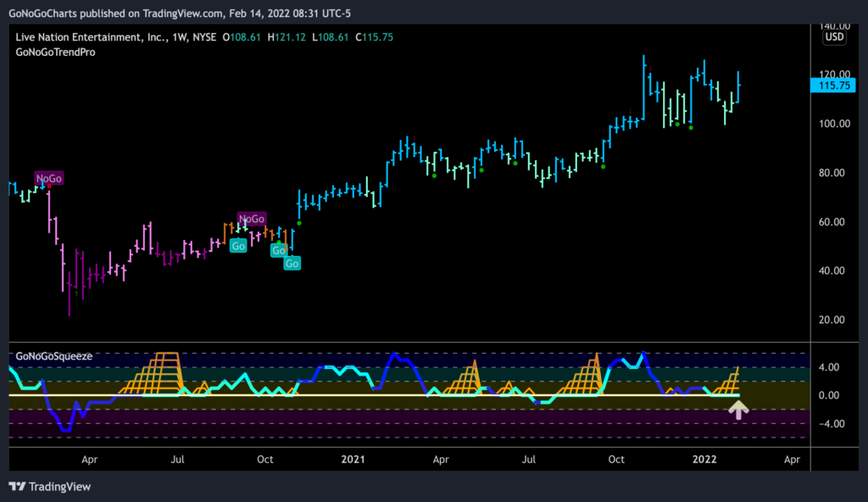Click the 60.00 price axis label

832,221
